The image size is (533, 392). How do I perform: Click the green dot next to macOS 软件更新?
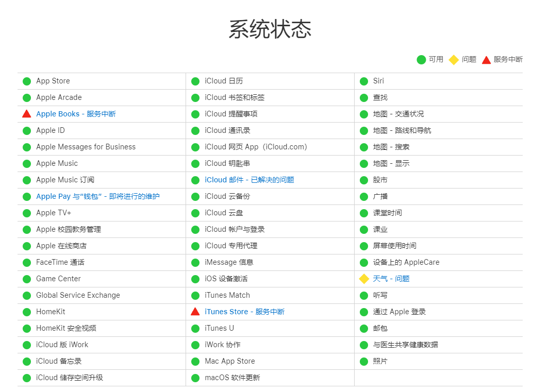195,378
